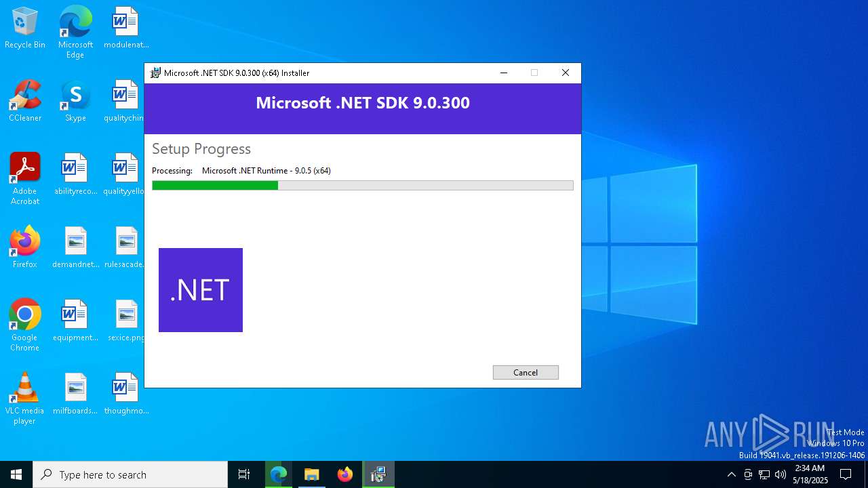This screenshot has height=488, width=868.
Task: Click the 'Microsoft .NET Runtime - 9.0.5 (x64)' text
Action: (267, 171)
